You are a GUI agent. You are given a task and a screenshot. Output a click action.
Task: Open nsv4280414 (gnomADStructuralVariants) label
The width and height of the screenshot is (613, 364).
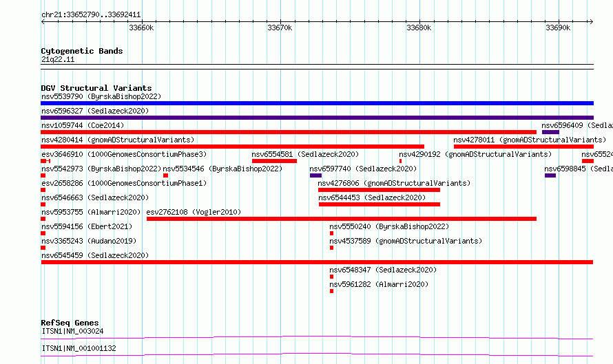[x=118, y=140]
